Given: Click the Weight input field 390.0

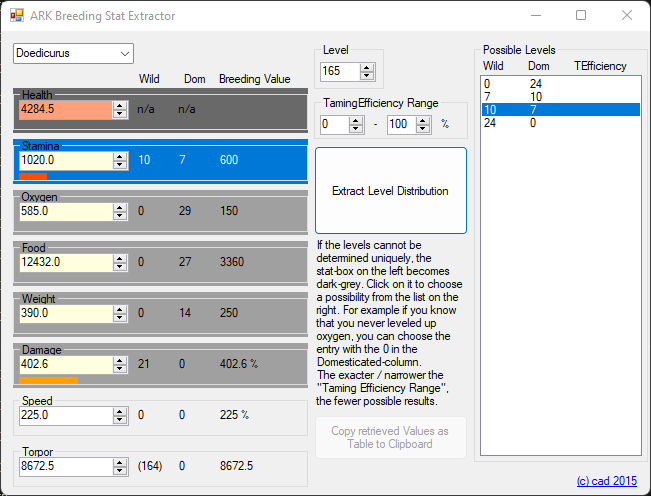Looking at the screenshot, I should (x=66, y=314).
